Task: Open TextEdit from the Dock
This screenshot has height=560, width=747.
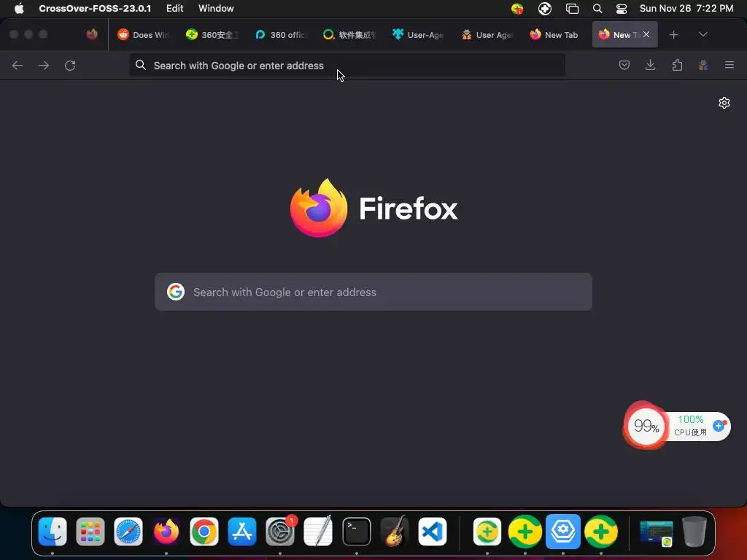Action: click(318, 531)
